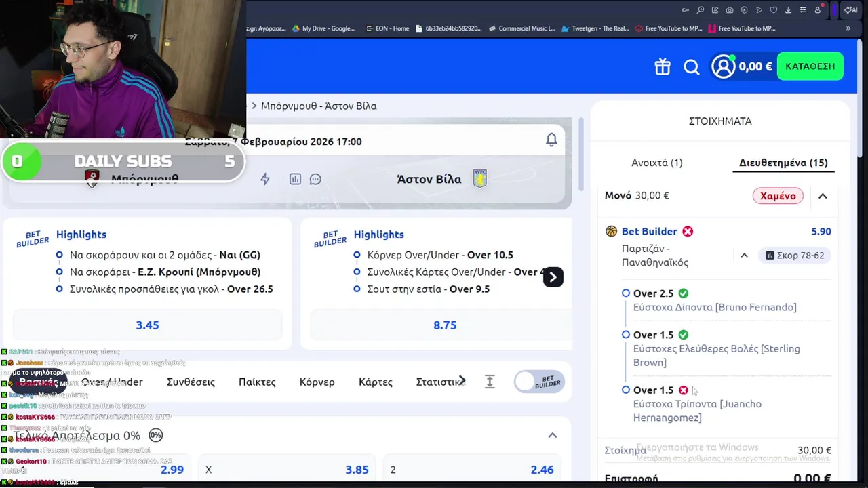Click the Daily Subs progress bar

tap(123, 161)
